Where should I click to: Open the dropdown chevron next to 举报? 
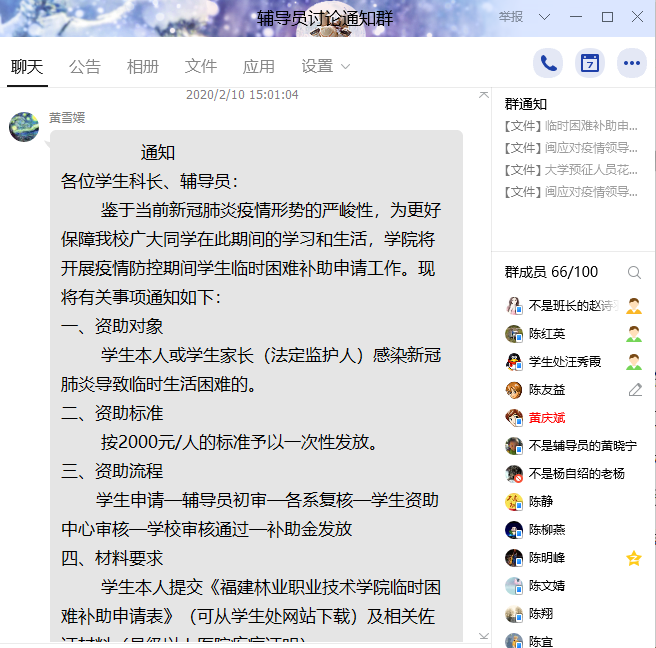[x=544, y=17]
